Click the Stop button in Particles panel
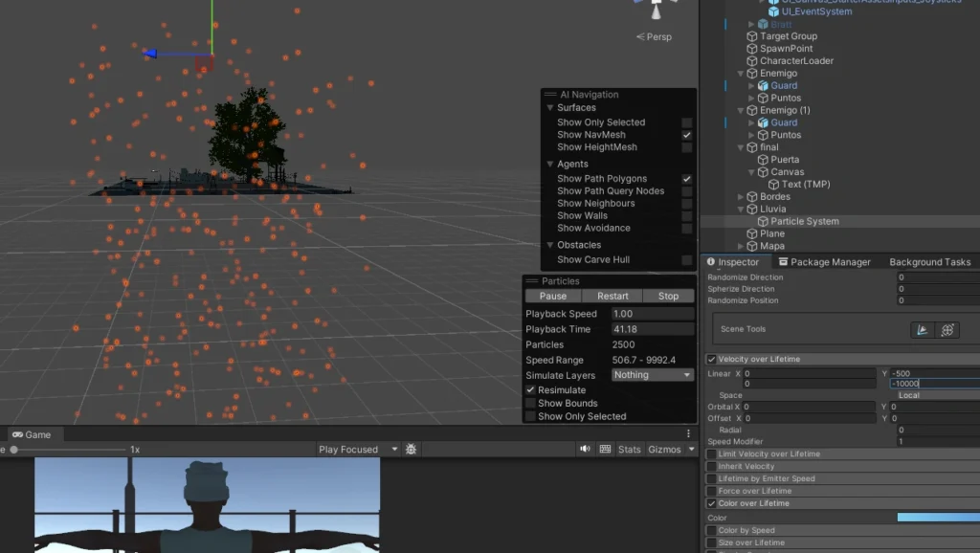Viewport: 980px width, 553px height. point(668,296)
